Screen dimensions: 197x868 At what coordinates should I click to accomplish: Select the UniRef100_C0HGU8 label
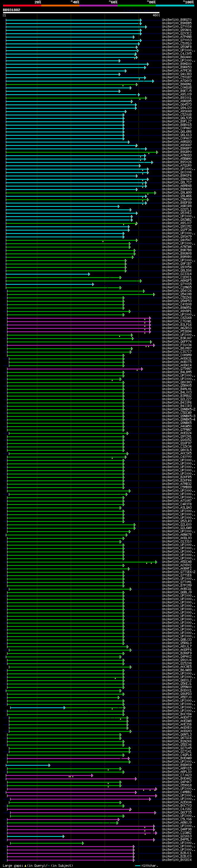[x=177, y=88]
